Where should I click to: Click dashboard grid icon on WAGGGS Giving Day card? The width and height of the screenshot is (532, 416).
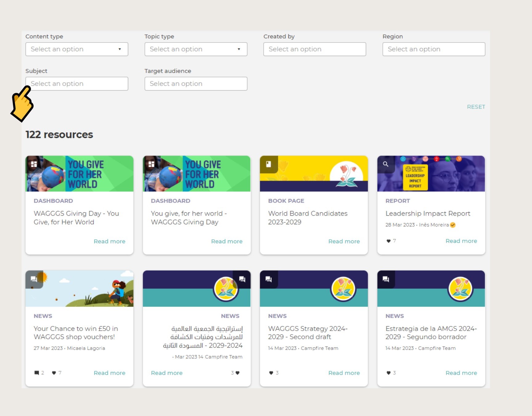[x=34, y=164]
